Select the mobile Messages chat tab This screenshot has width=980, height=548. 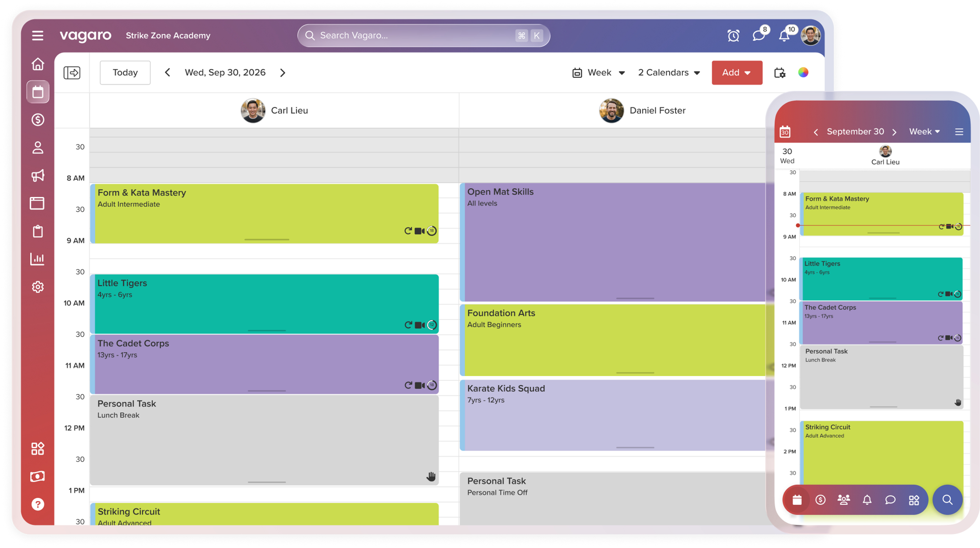click(x=890, y=500)
